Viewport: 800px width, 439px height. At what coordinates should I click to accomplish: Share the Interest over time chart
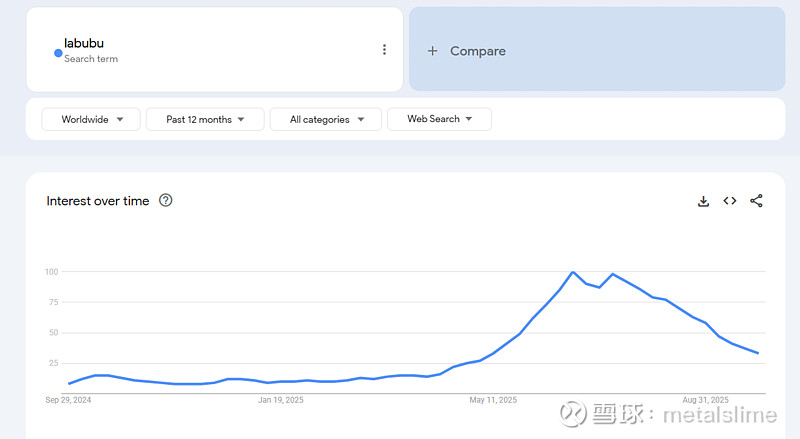pyautogui.click(x=756, y=201)
